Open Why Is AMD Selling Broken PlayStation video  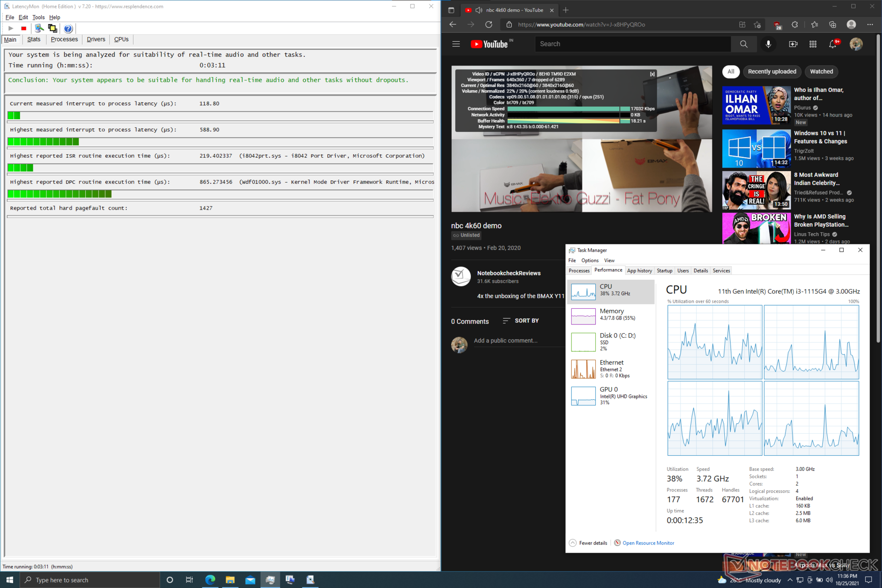(757, 228)
